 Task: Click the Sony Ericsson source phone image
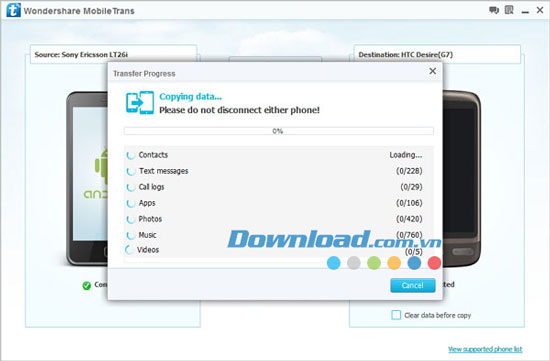pos(87,179)
